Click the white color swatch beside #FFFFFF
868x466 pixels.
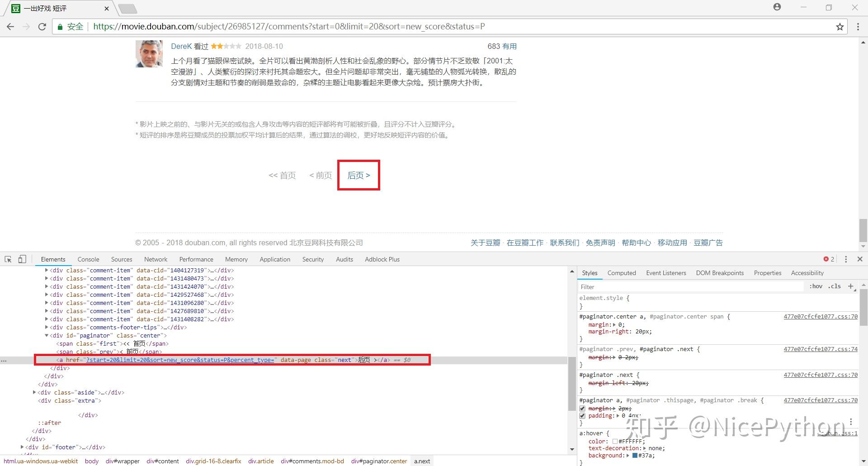coord(615,441)
